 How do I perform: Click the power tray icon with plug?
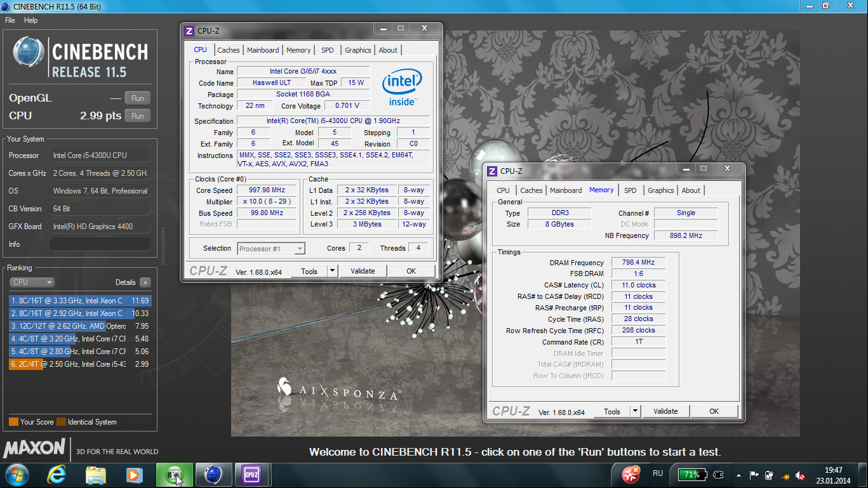(770, 475)
